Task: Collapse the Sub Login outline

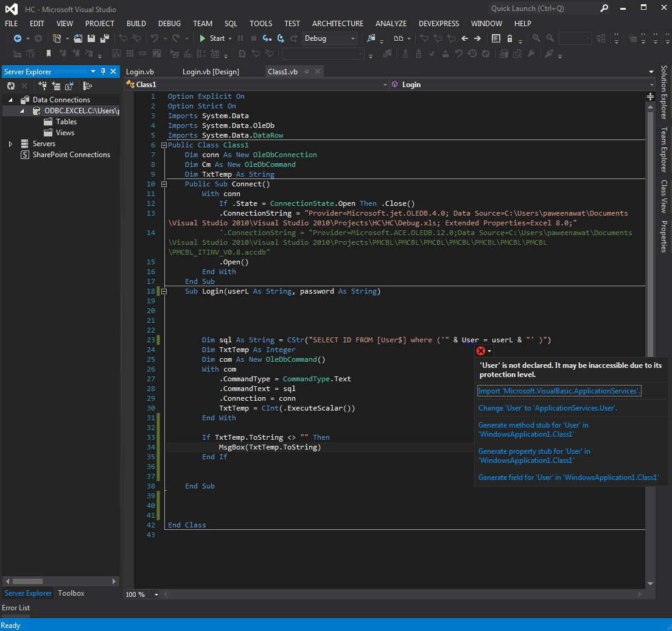Action: click(164, 292)
